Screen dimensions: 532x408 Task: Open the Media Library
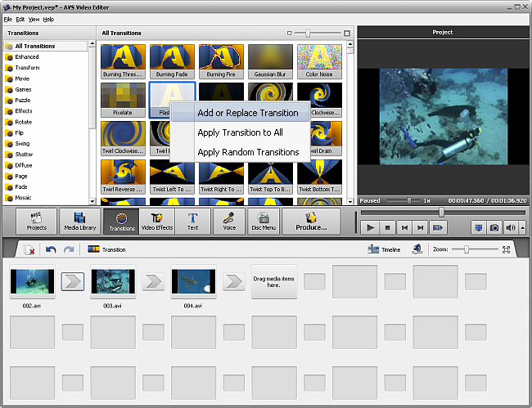[x=80, y=222]
